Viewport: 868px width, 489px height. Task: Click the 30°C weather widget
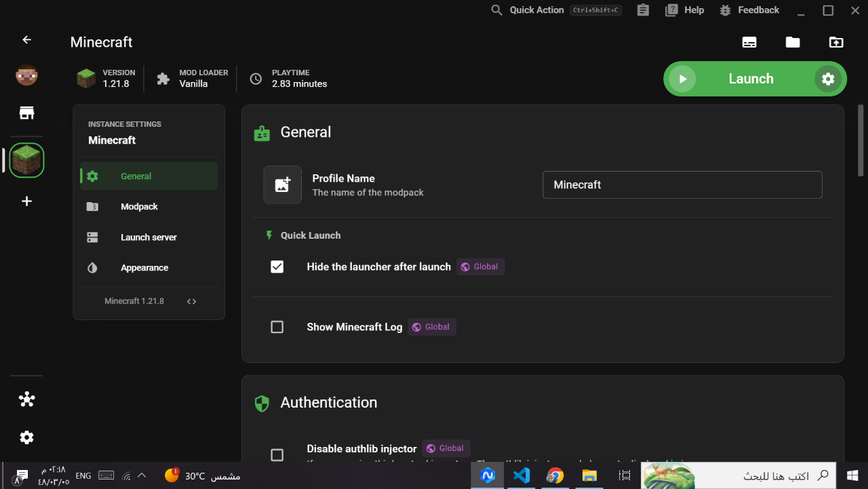202,475
